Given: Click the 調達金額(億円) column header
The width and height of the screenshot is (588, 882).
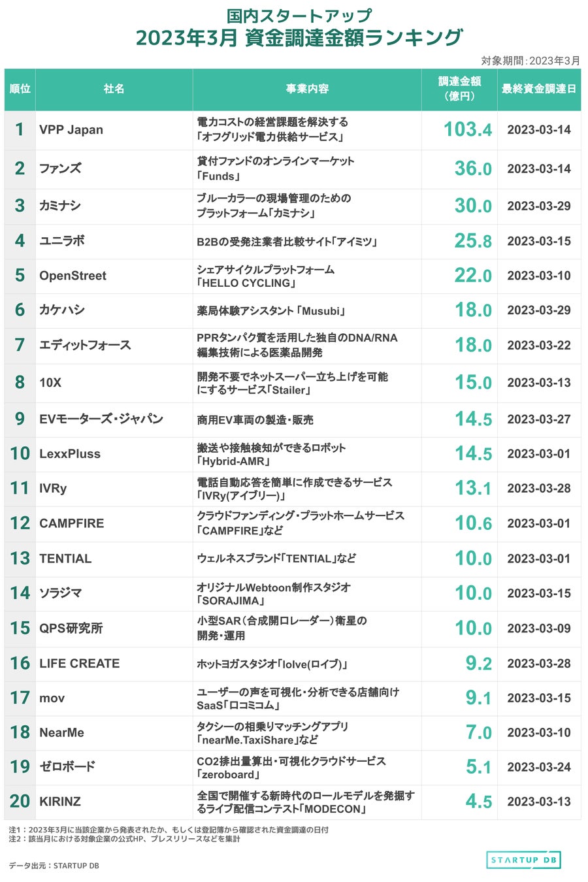Looking at the screenshot, I should pyautogui.click(x=459, y=88).
